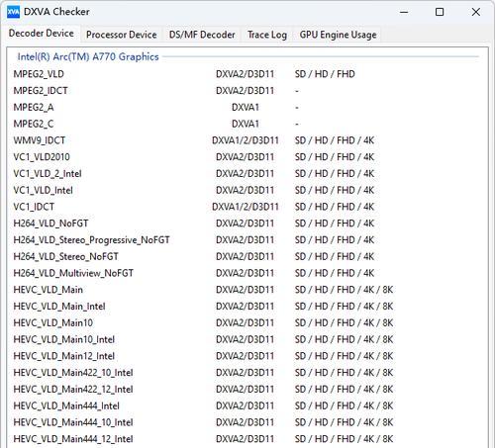Select the VC1_VLD2010 list item
The width and height of the screenshot is (495, 448).
point(247,157)
